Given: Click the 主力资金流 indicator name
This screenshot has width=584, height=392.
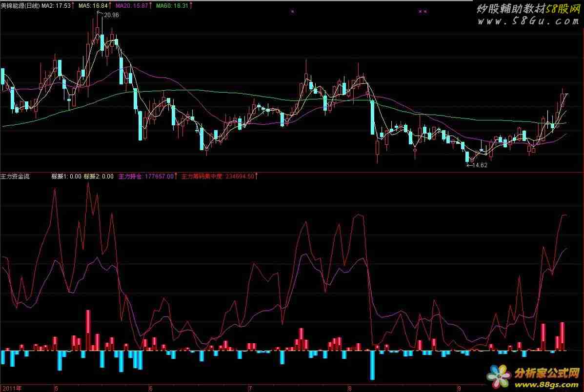Looking at the screenshot, I should tap(15, 176).
